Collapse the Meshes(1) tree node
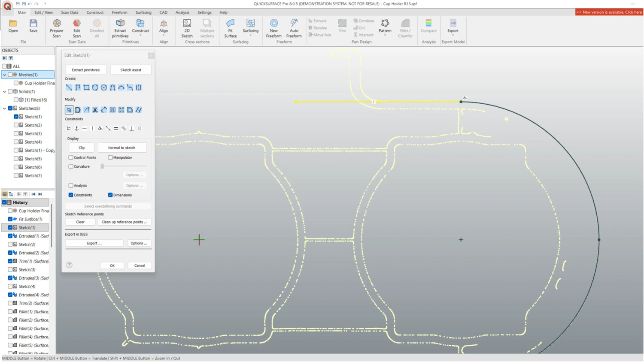The height and width of the screenshot is (362, 644). 5,75
